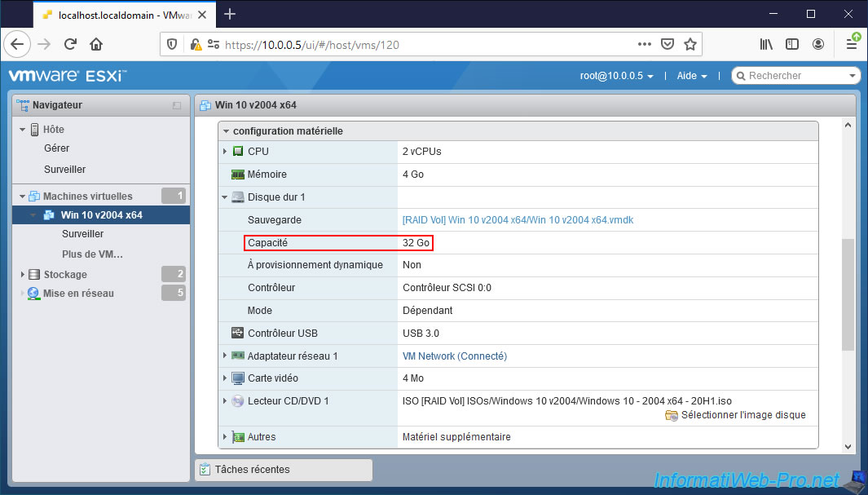Screen dimensions: 868x495
Task: Click the Machines virtuelles count badge
Action: [x=174, y=196]
